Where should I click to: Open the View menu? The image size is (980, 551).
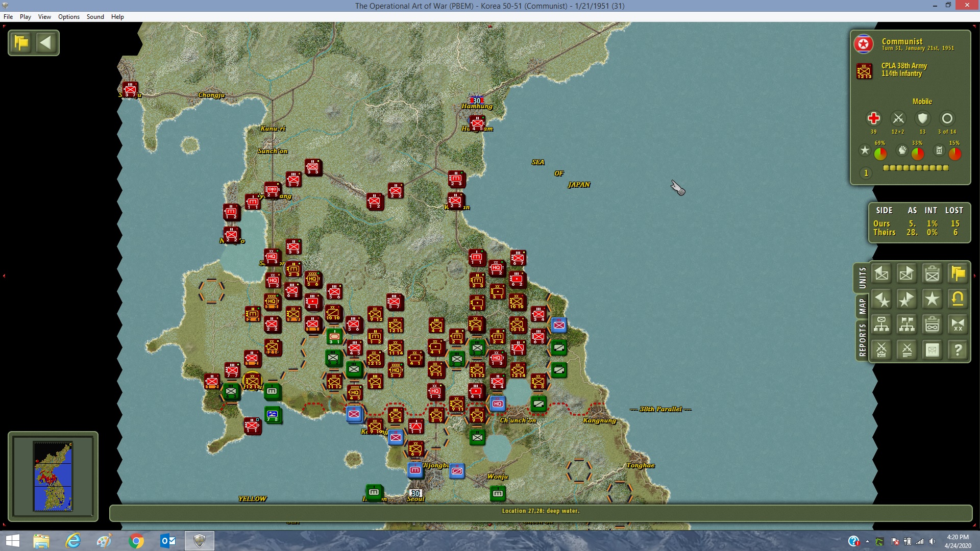click(x=44, y=17)
